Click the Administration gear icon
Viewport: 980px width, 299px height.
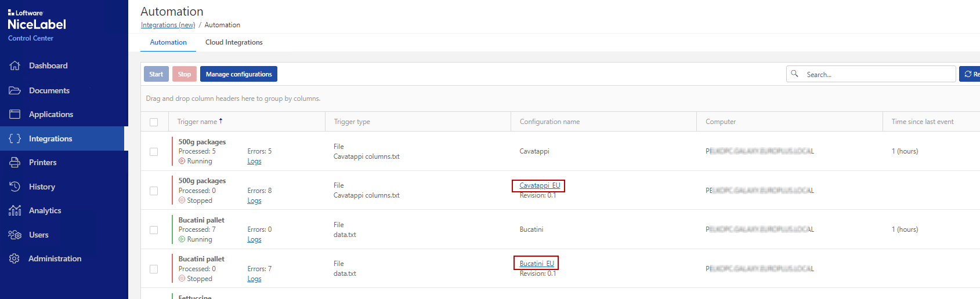point(15,258)
